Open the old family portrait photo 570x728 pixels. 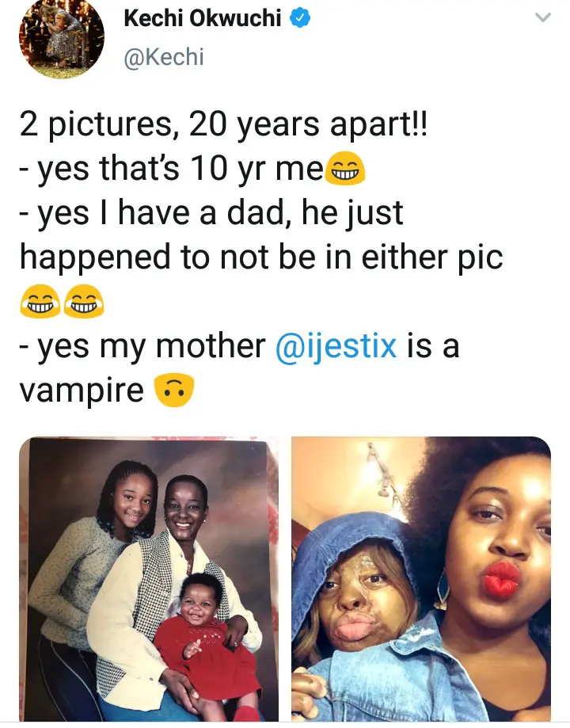pos(149,579)
